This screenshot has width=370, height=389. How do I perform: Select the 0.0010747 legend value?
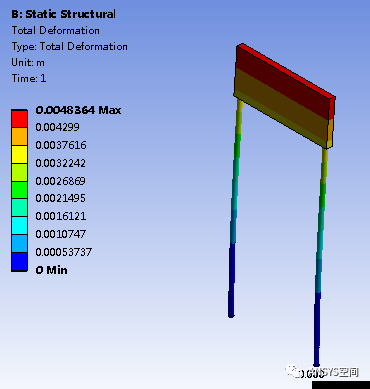pos(61,234)
